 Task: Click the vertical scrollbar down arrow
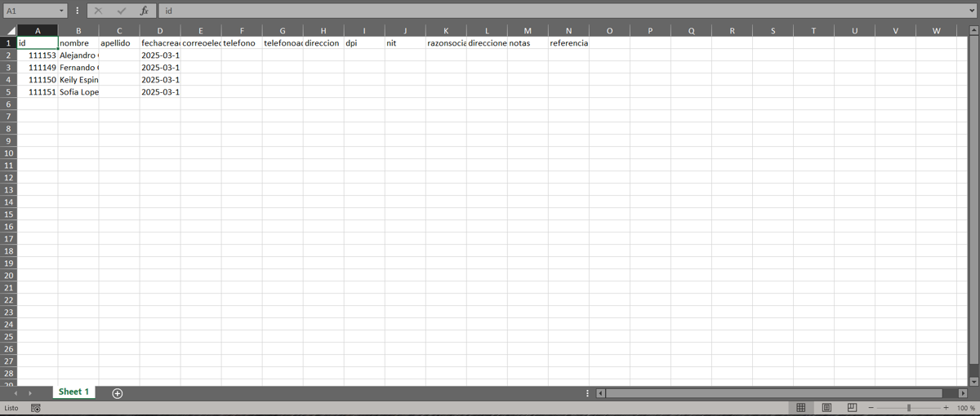[x=973, y=381]
